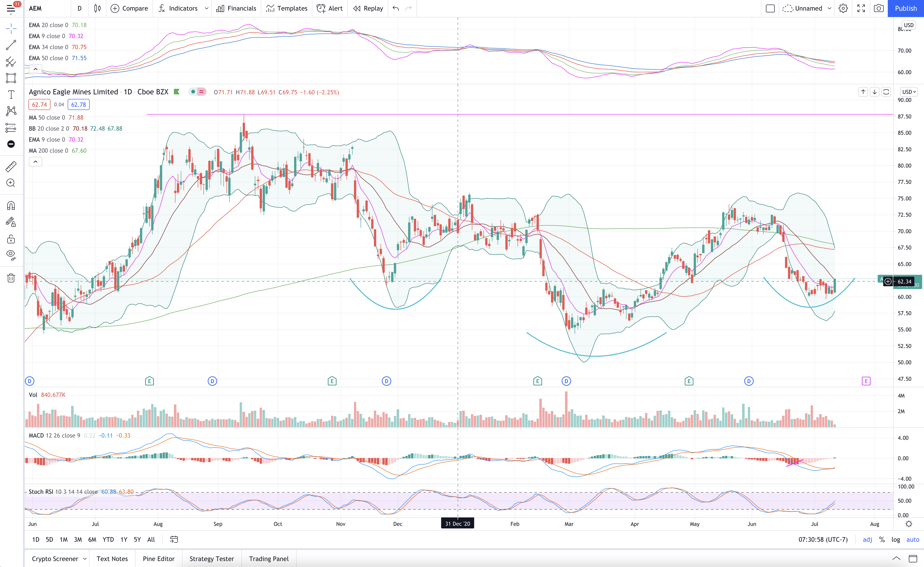
Task: Open chart settings gear icon
Action: [x=843, y=8]
